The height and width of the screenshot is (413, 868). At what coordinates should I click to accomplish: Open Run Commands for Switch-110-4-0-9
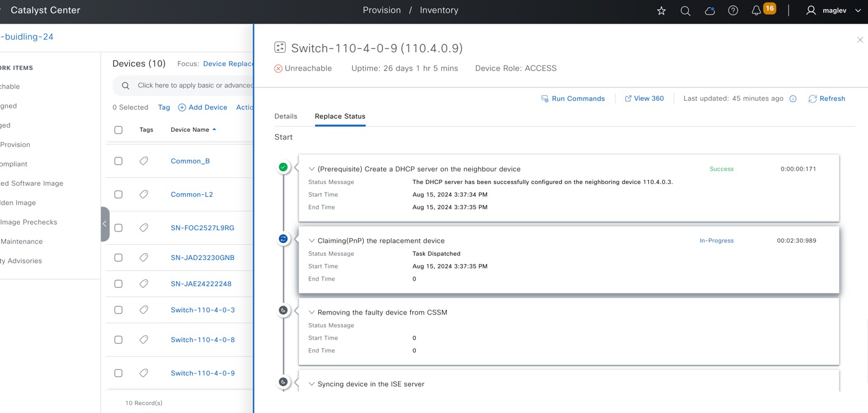tap(572, 98)
